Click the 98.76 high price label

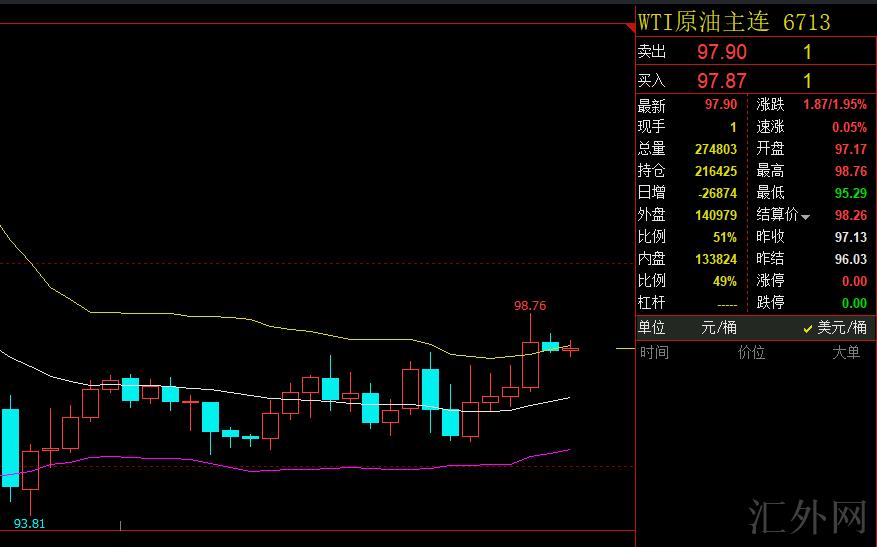[x=530, y=305]
